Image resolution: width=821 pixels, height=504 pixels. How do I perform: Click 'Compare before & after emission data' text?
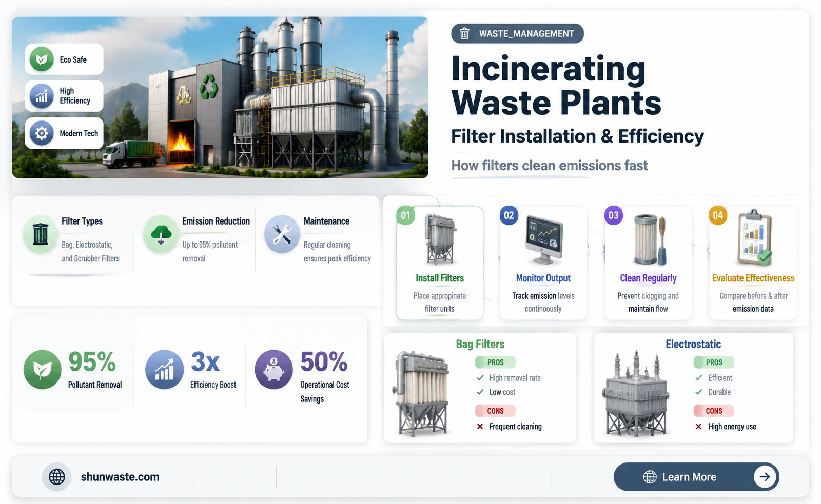pos(753,303)
